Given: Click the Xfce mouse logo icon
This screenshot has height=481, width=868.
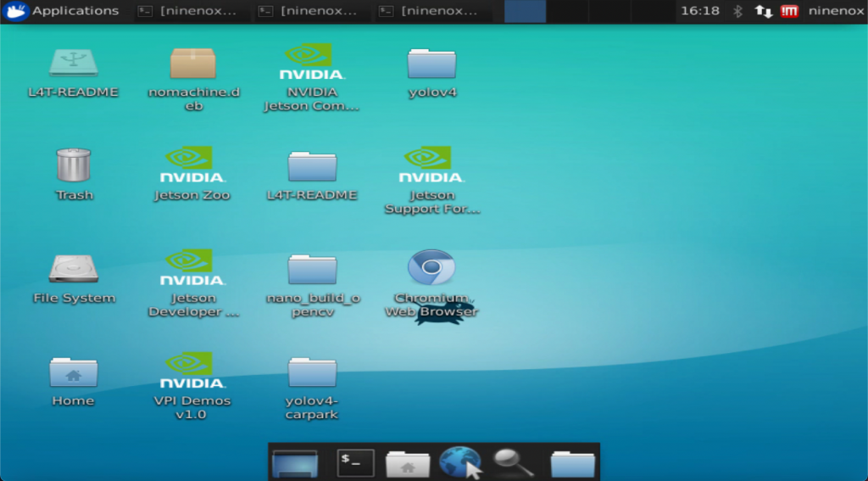Looking at the screenshot, I should [15, 11].
